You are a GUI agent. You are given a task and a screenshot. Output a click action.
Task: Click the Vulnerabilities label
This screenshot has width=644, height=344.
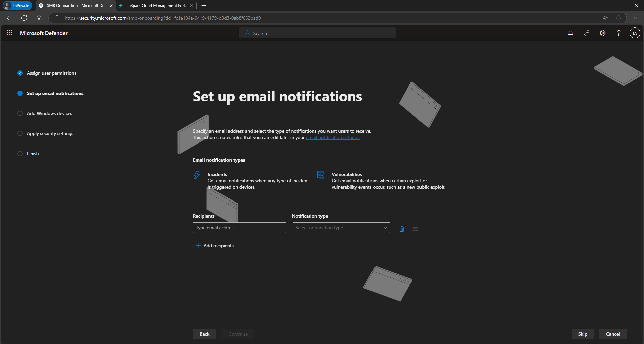(x=347, y=174)
